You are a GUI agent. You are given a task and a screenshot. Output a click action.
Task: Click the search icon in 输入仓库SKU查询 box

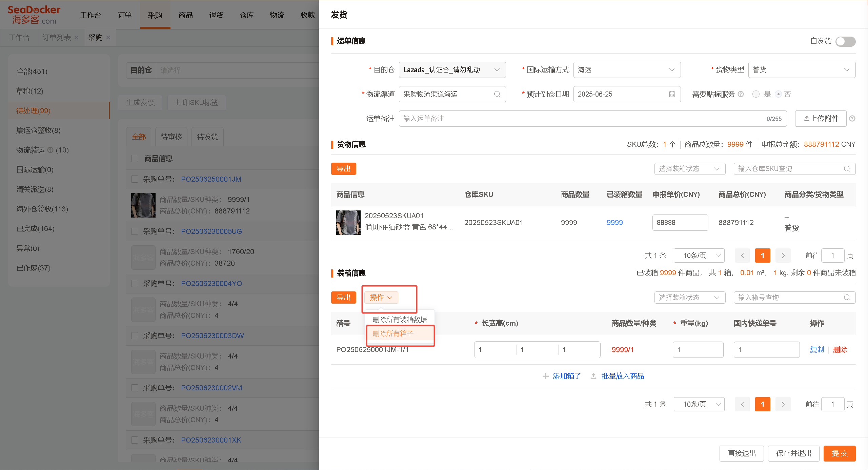click(x=847, y=169)
